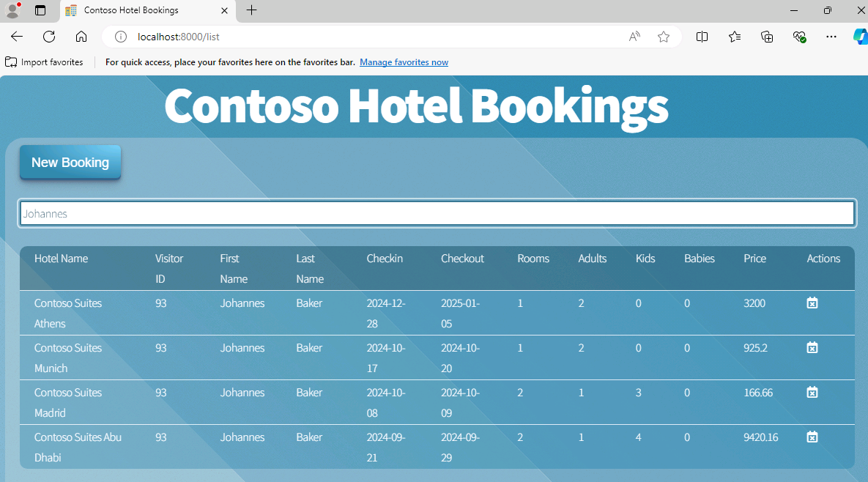868x482 pixels.
Task: Click the Checkin column header
Action: [x=385, y=259]
